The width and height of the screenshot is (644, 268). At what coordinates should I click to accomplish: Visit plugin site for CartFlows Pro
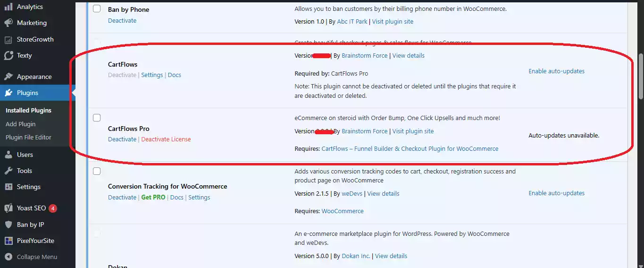coord(413,131)
